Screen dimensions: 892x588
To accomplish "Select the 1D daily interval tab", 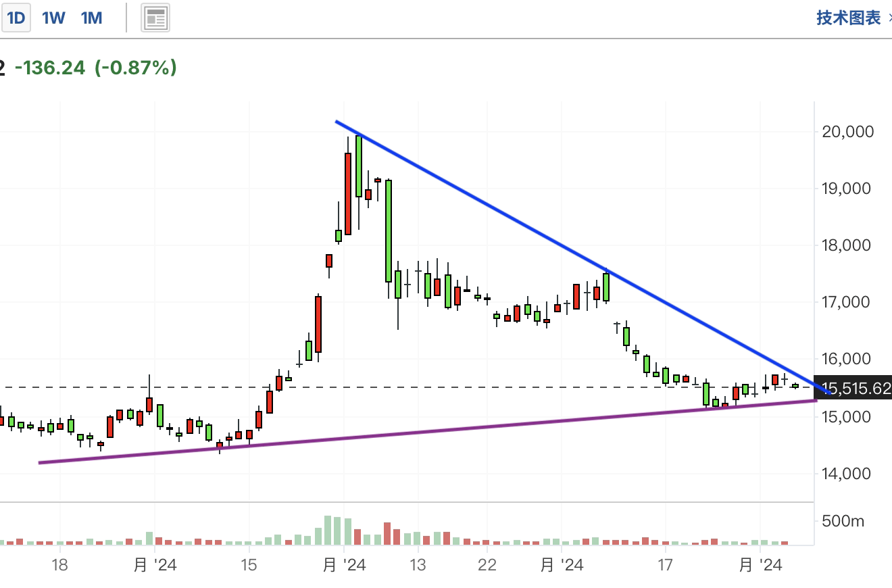I will pyautogui.click(x=16, y=18).
